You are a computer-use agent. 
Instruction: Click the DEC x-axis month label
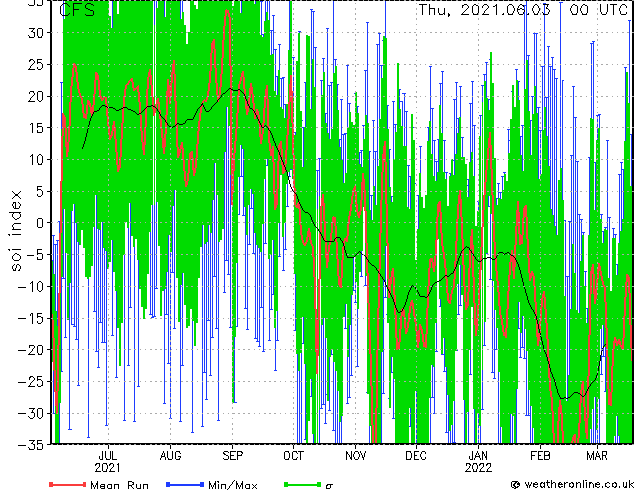(416, 456)
